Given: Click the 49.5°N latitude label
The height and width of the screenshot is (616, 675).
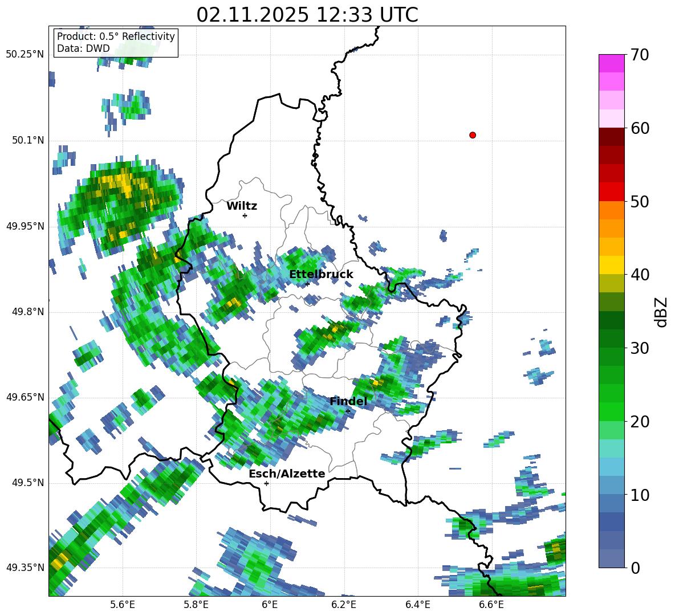Looking at the screenshot, I should click(28, 482).
